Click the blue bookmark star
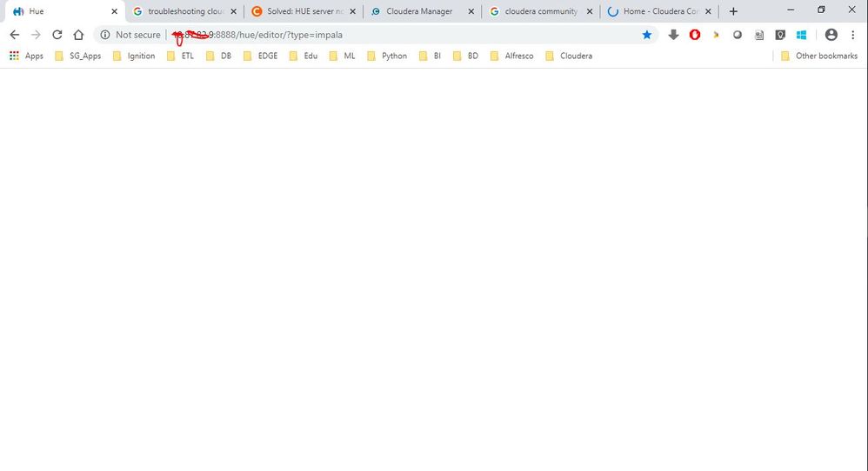The height and width of the screenshot is (471, 868). pyautogui.click(x=646, y=35)
